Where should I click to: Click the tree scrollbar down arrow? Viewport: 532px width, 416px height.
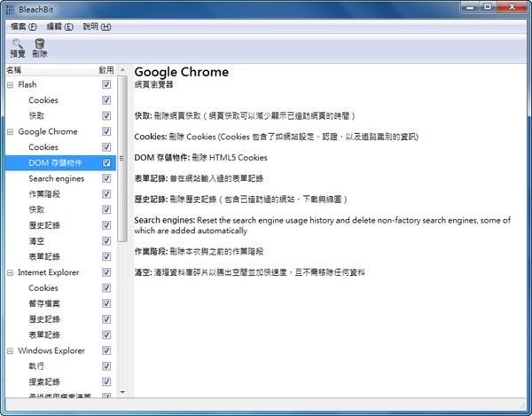point(123,392)
